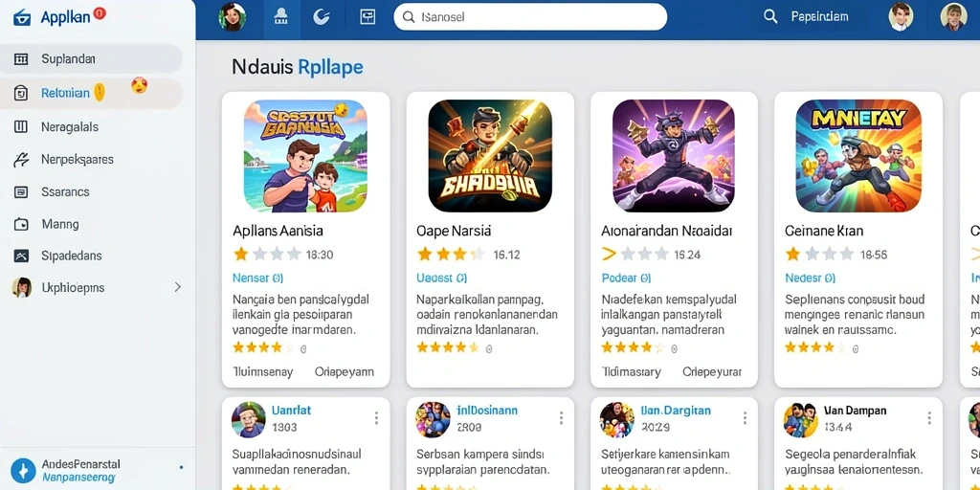Expand the Ukphioepins chevron arrow
The height and width of the screenshot is (490, 980).
click(177, 287)
